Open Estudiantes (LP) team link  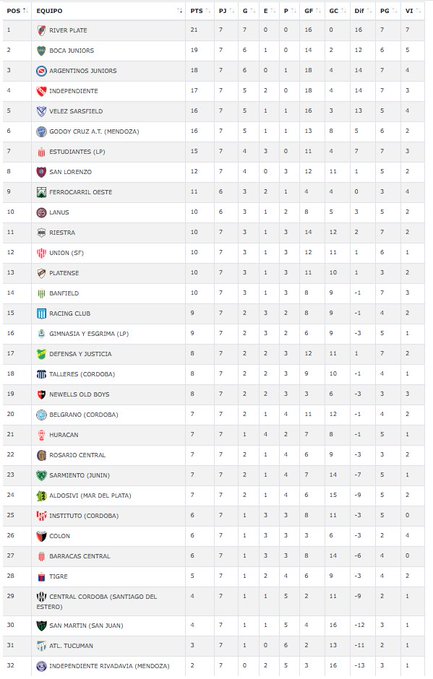coord(77,152)
